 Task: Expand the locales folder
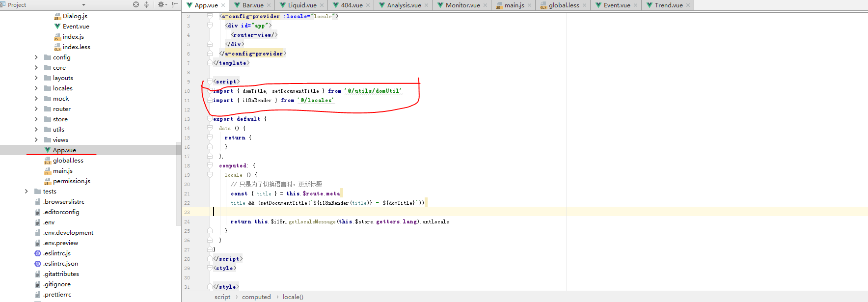coord(36,88)
